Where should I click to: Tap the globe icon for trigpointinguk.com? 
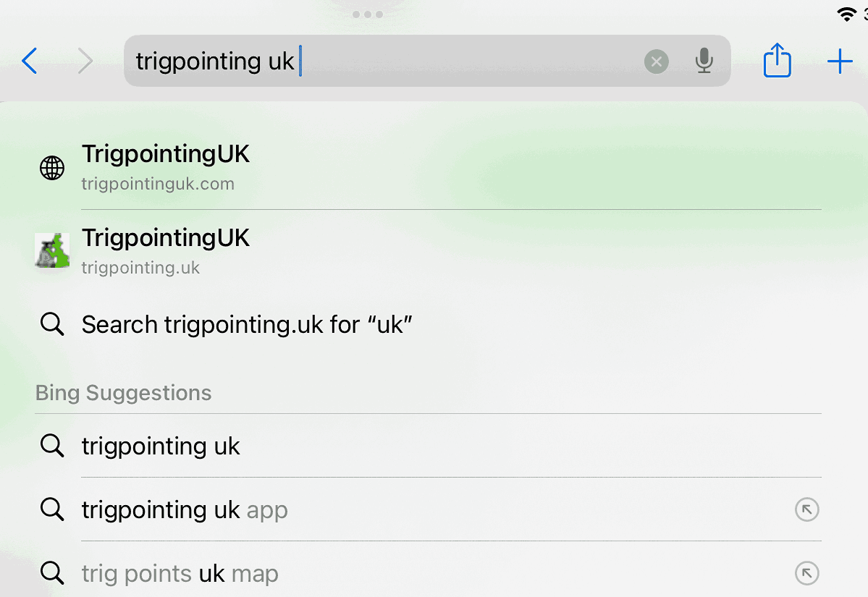[52, 168]
